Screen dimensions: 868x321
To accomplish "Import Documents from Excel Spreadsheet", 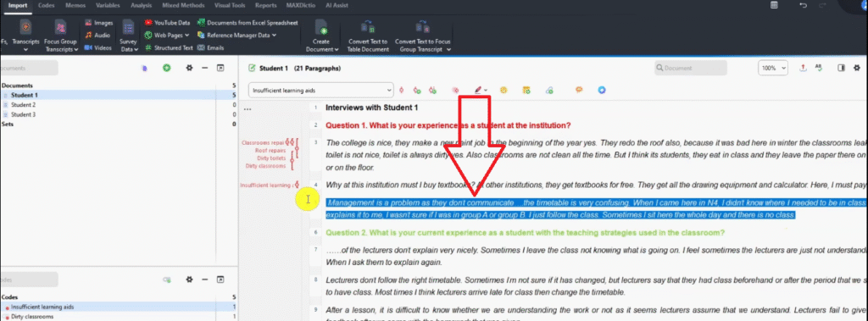I will [248, 23].
